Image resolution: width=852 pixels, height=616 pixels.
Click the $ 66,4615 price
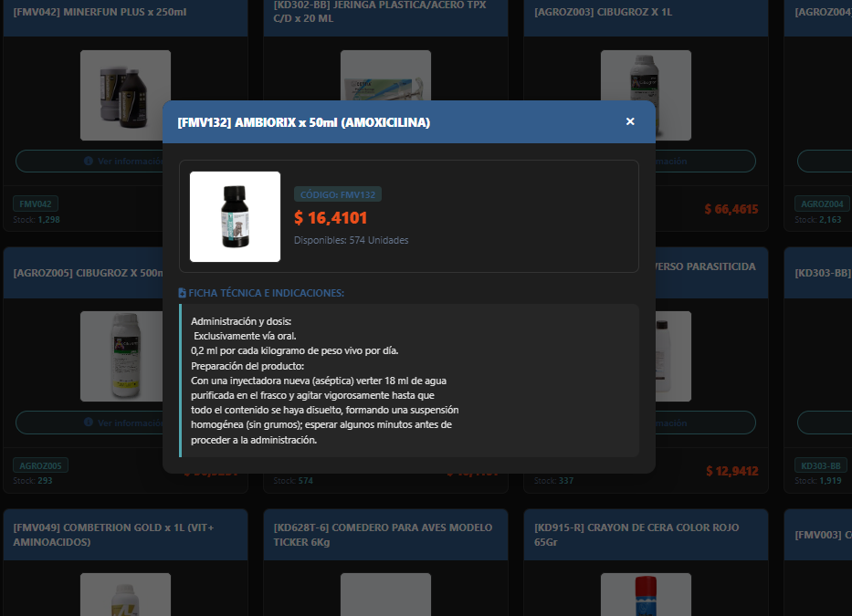[731, 209]
